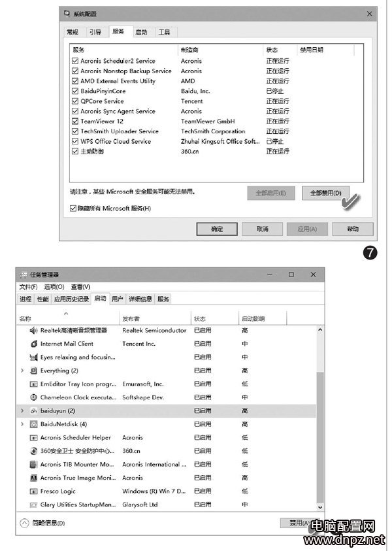This screenshot has height=551, width=392.
Task: Open the 应用历史记录 tab
Action: pyautogui.click(x=71, y=299)
